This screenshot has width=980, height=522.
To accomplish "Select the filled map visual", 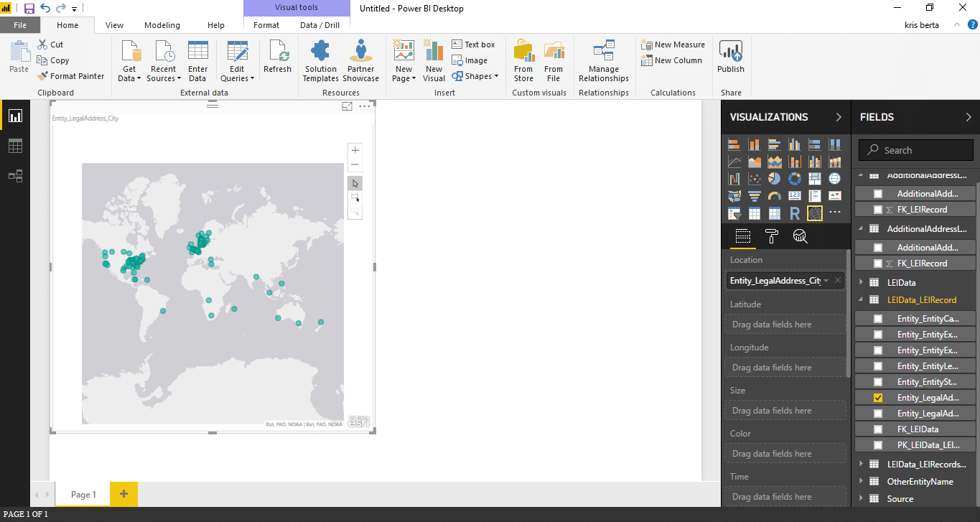I will 734,196.
